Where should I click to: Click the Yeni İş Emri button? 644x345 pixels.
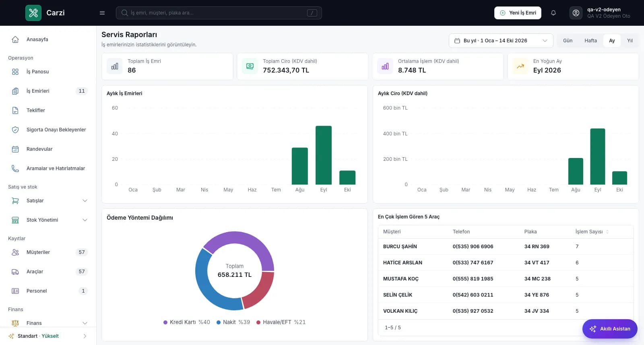point(518,13)
